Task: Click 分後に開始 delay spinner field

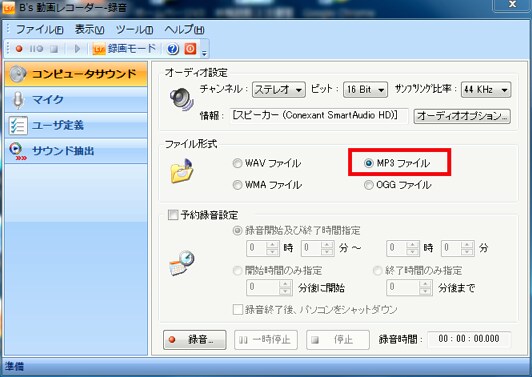Action: (x=269, y=288)
